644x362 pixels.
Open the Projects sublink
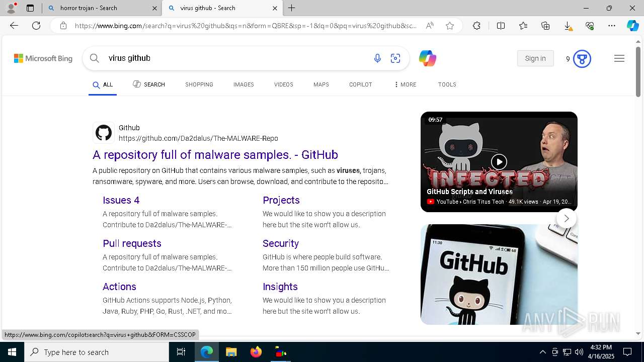pos(281,200)
